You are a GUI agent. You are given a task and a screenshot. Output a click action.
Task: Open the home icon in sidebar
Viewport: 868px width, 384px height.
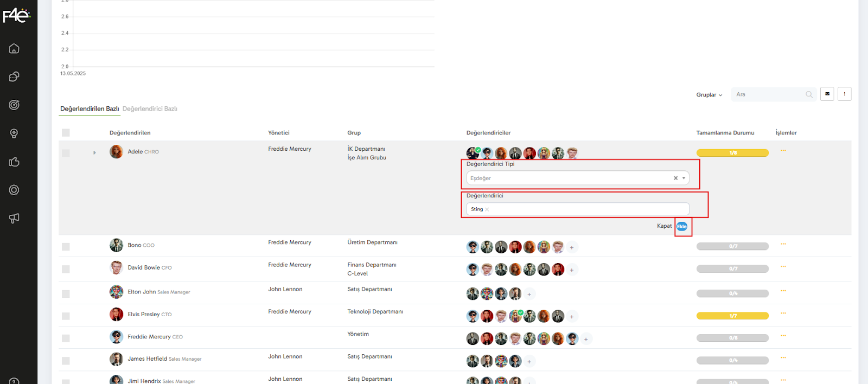coord(14,49)
